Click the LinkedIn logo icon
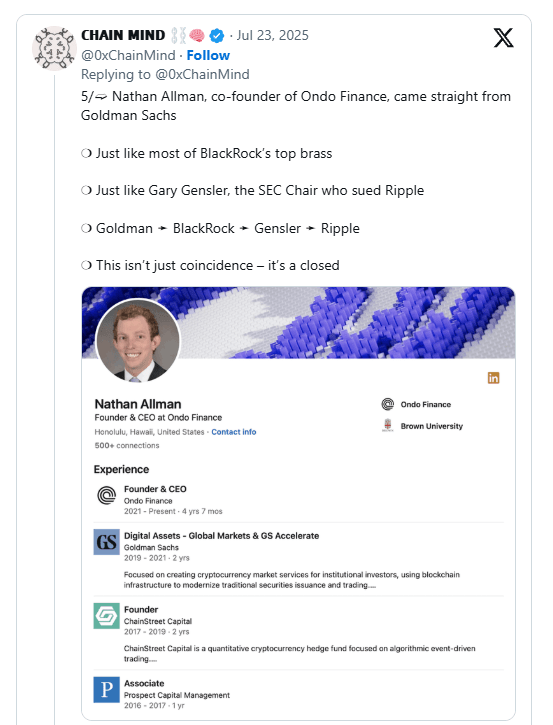The height and width of the screenshot is (725, 553). pos(493,378)
